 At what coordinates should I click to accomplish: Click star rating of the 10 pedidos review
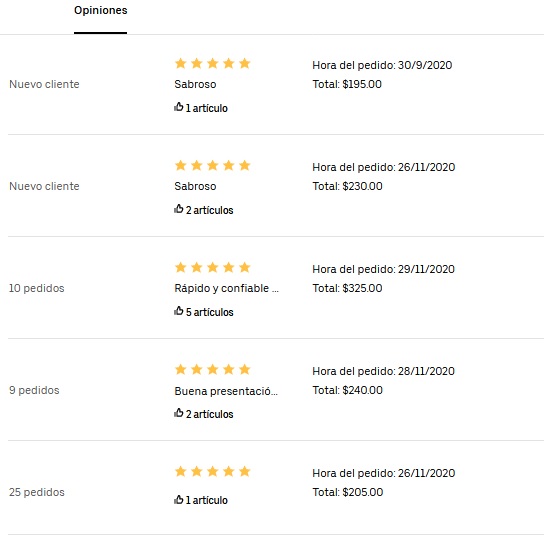point(212,267)
